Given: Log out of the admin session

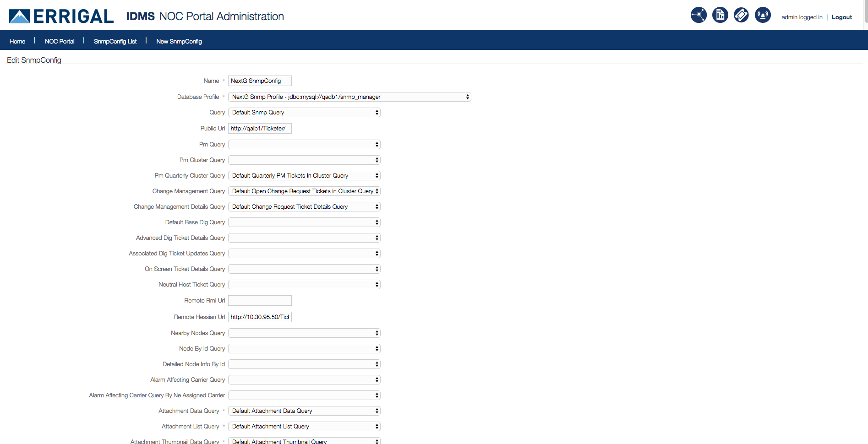Looking at the screenshot, I should [841, 17].
